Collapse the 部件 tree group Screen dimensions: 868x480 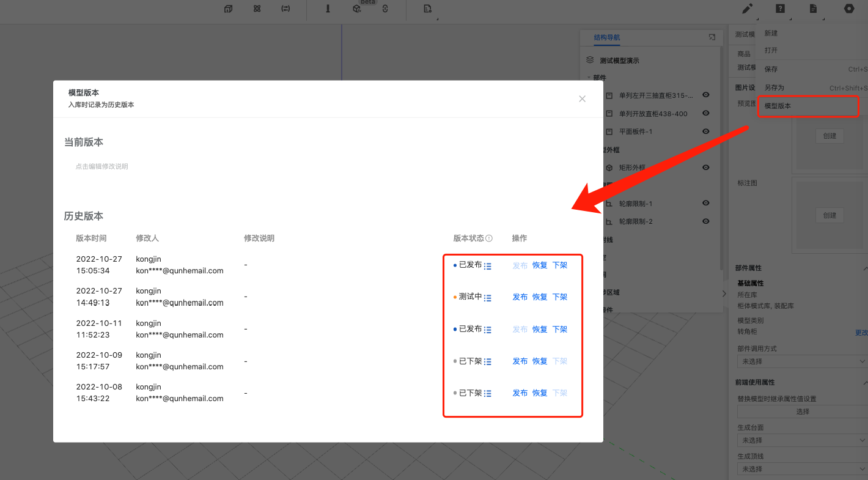(x=589, y=78)
